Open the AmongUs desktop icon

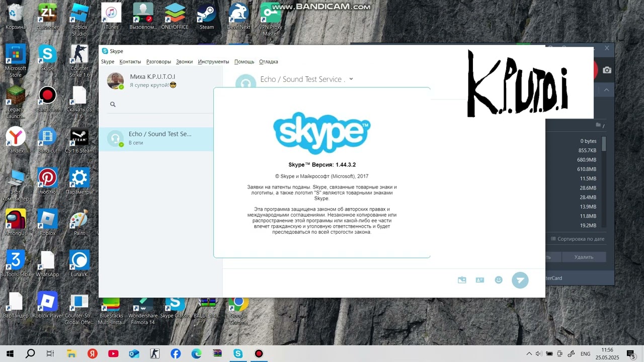[x=16, y=223]
